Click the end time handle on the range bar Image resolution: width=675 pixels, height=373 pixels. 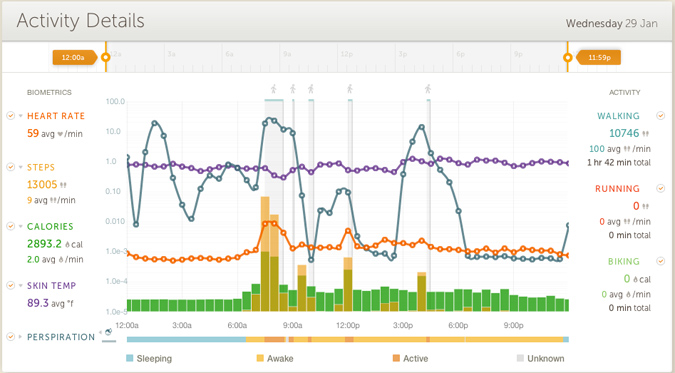[x=568, y=57]
